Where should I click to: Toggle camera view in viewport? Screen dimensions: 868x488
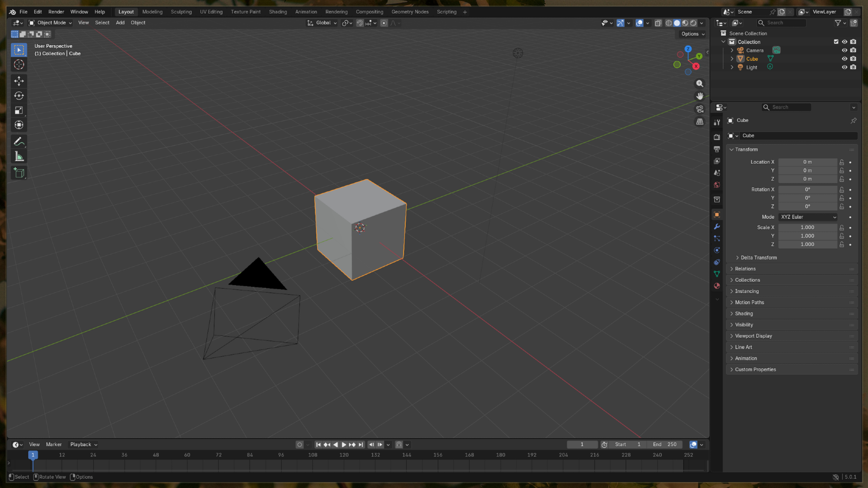[700, 109]
